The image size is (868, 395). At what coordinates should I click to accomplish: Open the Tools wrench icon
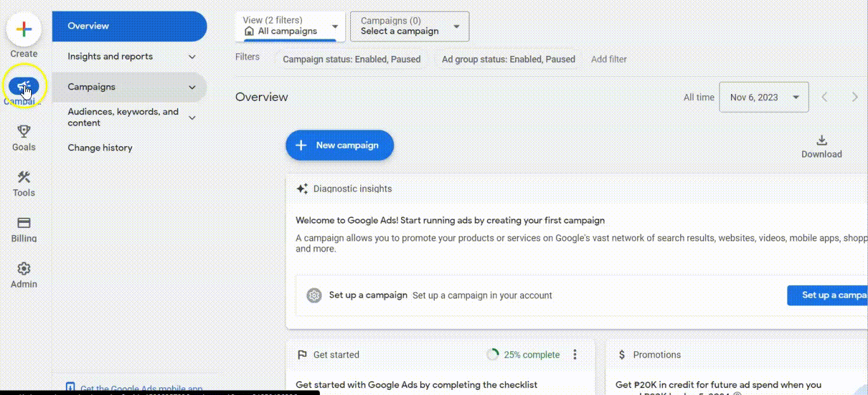point(24,177)
